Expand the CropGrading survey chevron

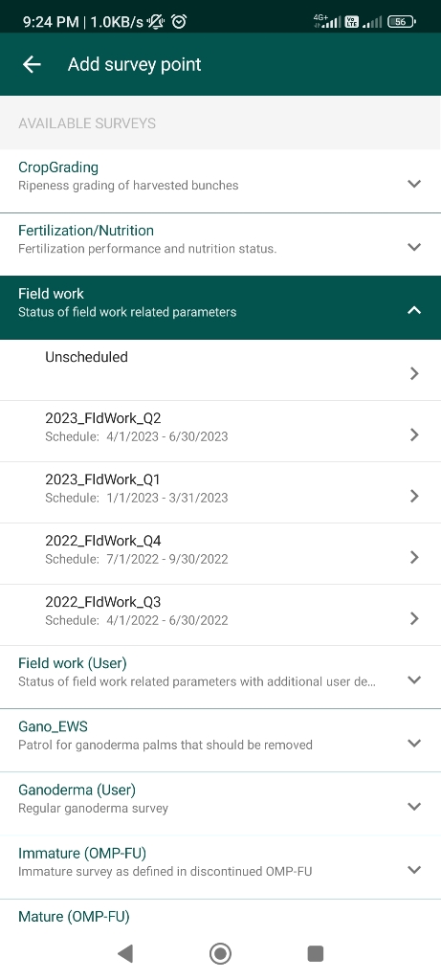point(414,184)
